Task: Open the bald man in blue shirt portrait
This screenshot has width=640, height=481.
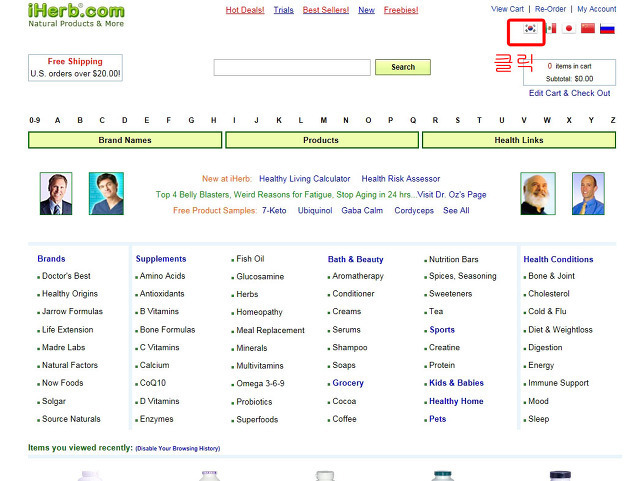Action: click(x=588, y=194)
